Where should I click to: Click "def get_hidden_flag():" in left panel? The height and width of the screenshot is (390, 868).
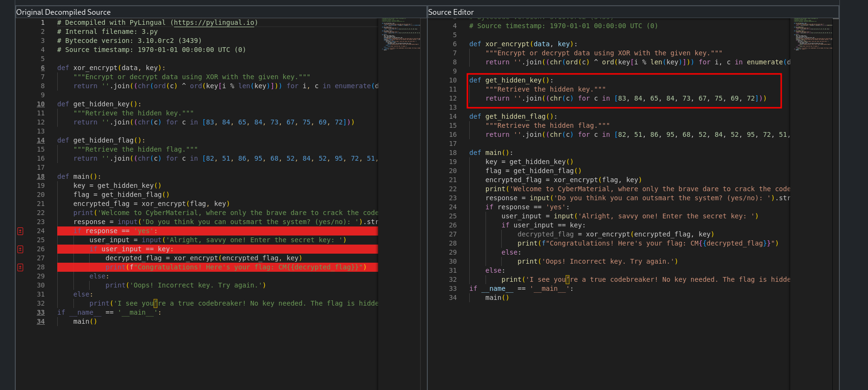(x=101, y=140)
